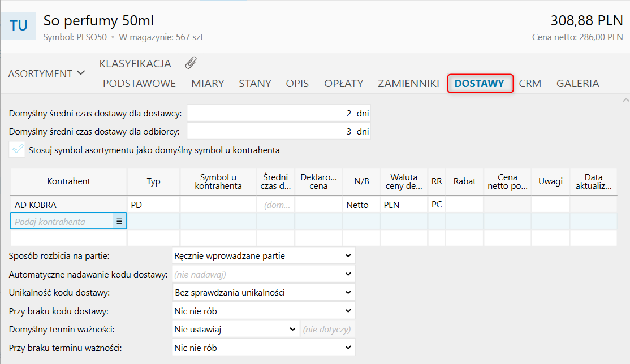Open Przy braku kodu dostawy dropdown
This screenshot has width=630, height=364.
[264, 311]
